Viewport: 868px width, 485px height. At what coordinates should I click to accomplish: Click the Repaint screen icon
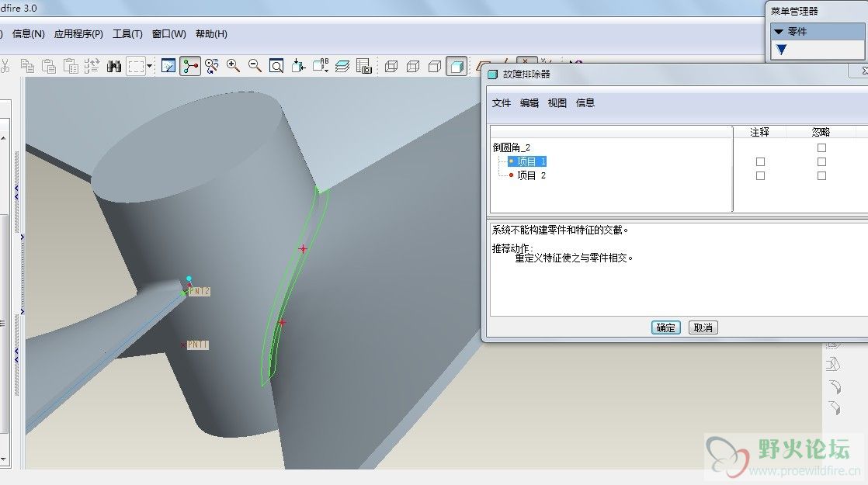pos(168,67)
